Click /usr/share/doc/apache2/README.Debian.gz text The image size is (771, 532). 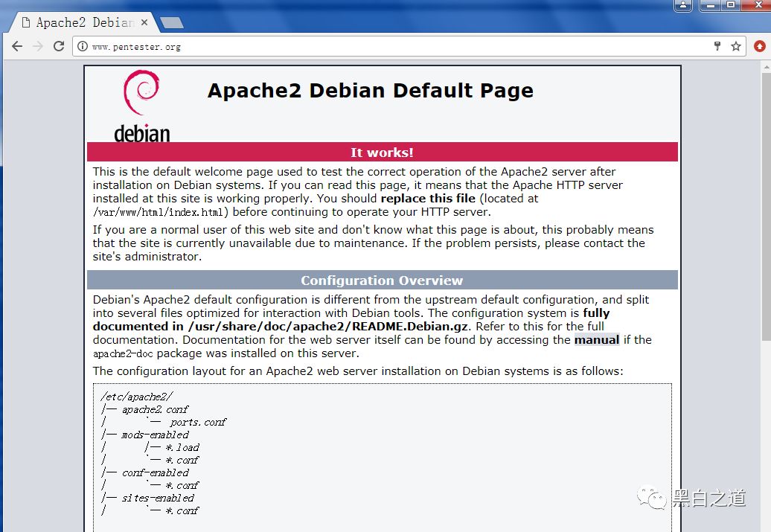(x=327, y=327)
